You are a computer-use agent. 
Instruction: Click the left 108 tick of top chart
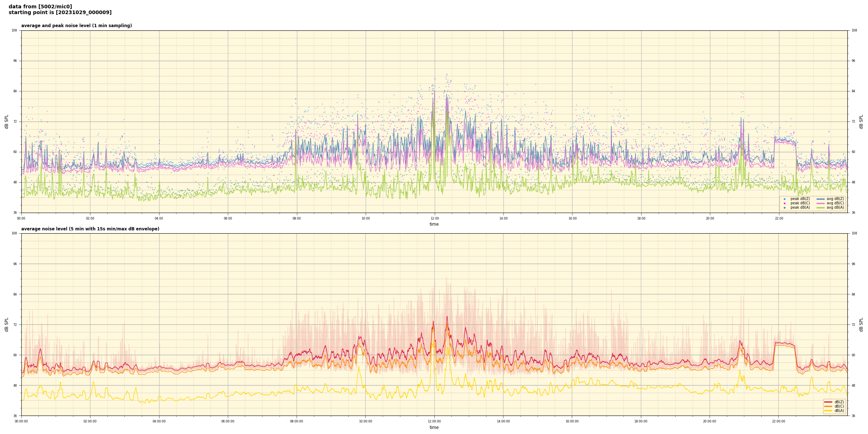14,30
